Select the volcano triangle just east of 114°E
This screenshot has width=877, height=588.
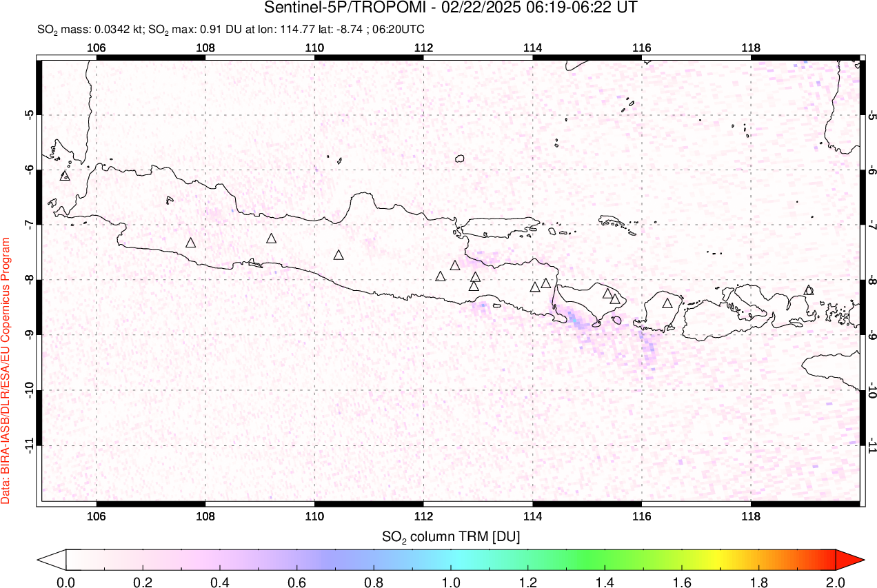(x=535, y=287)
